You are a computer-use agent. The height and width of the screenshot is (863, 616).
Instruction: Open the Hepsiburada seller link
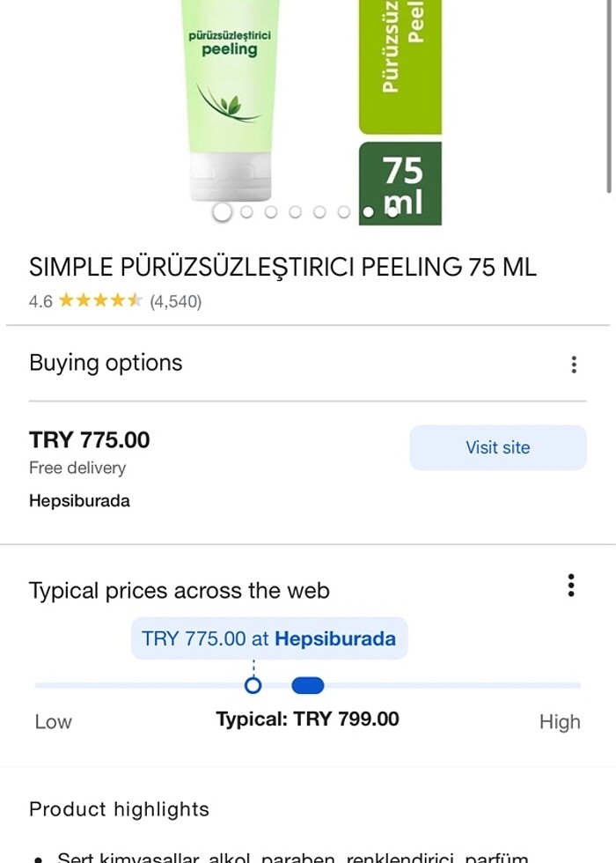[79, 501]
